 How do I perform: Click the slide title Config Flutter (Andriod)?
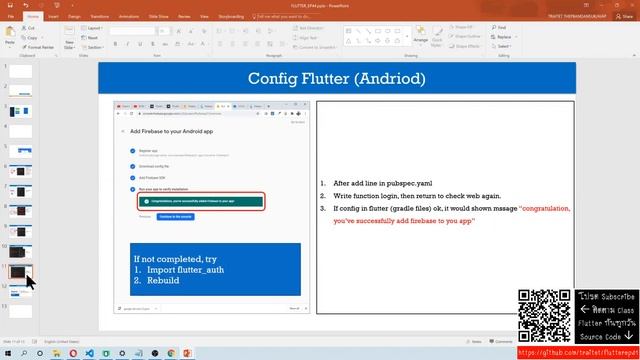point(337,78)
